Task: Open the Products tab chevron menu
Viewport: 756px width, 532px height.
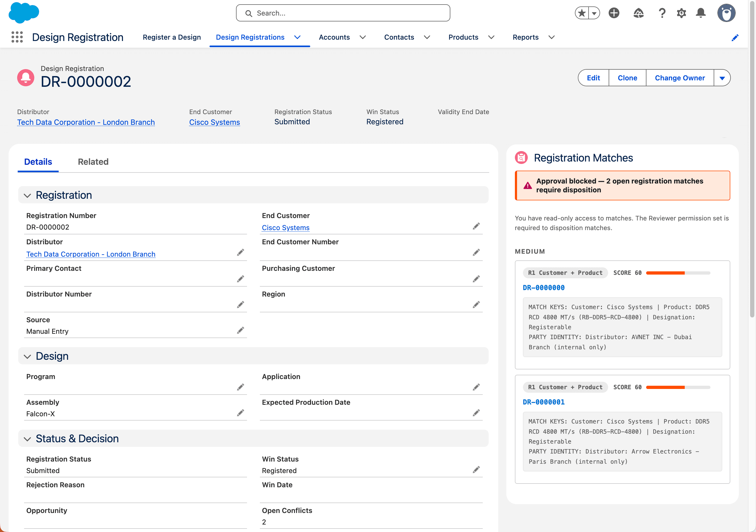Action: [491, 37]
